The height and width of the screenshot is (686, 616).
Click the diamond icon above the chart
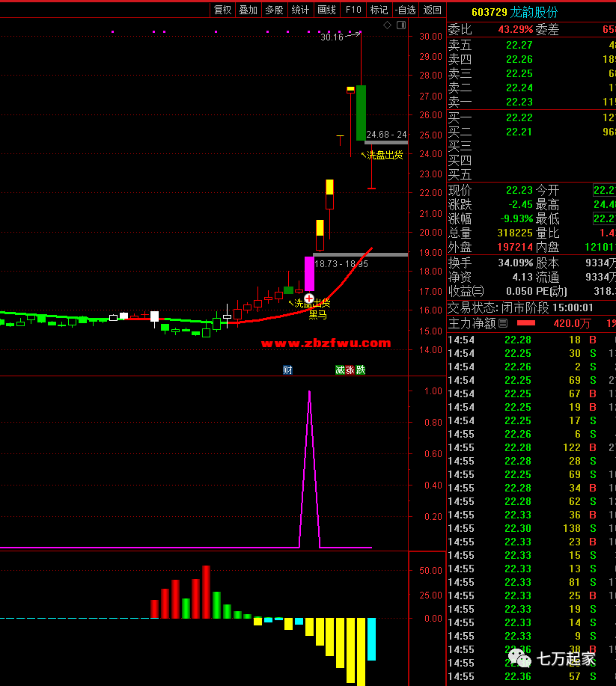click(x=388, y=25)
